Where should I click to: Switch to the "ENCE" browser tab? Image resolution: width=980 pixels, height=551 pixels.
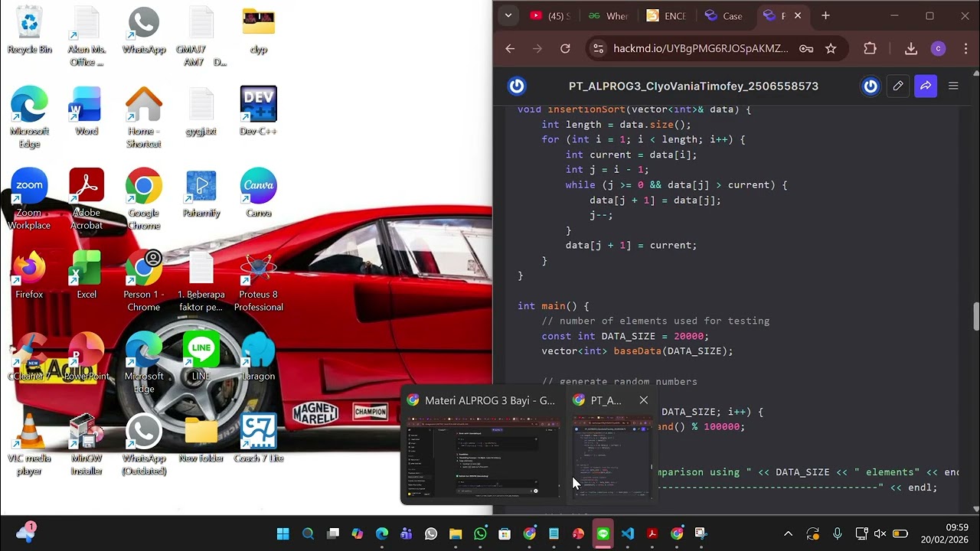[x=666, y=15]
